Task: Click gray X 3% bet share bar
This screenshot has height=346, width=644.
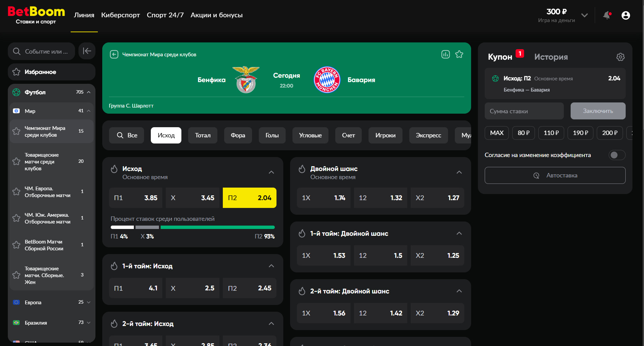Action: tap(147, 227)
